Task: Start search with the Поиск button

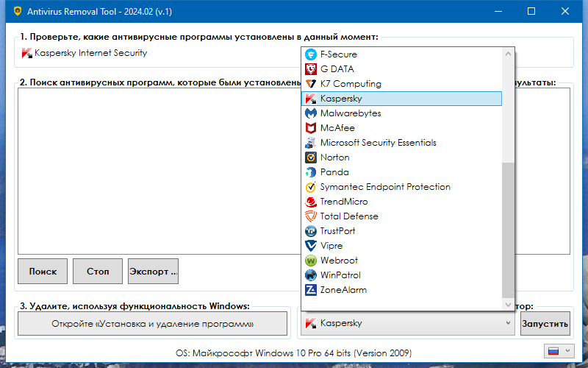Action: click(x=43, y=271)
